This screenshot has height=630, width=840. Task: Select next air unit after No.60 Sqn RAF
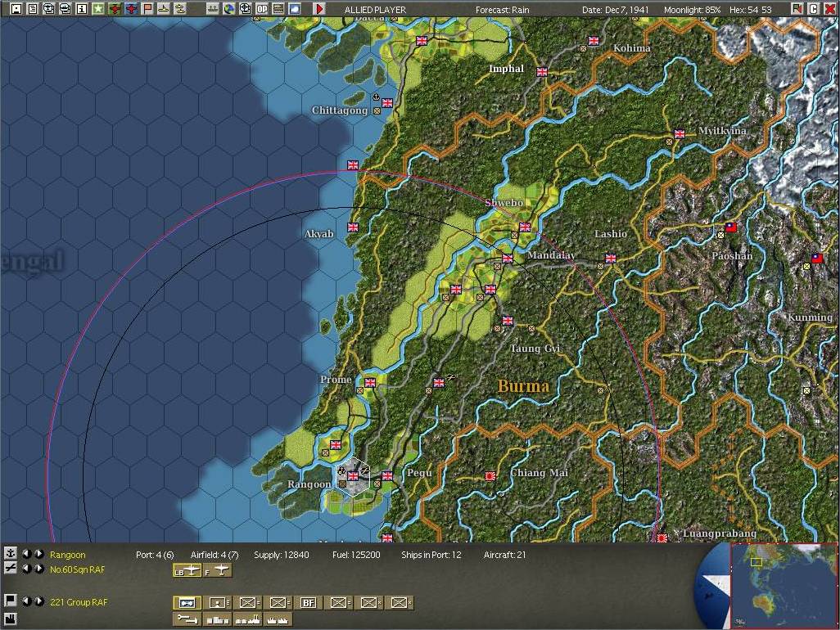click(x=38, y=569)
